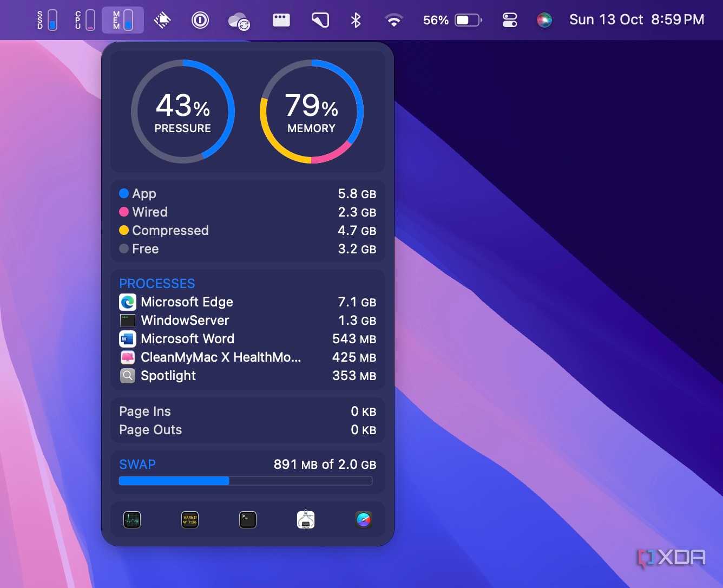Select the Spotlight process row
This screenshot has height=588, width=723.
click(x=248, y=376)
